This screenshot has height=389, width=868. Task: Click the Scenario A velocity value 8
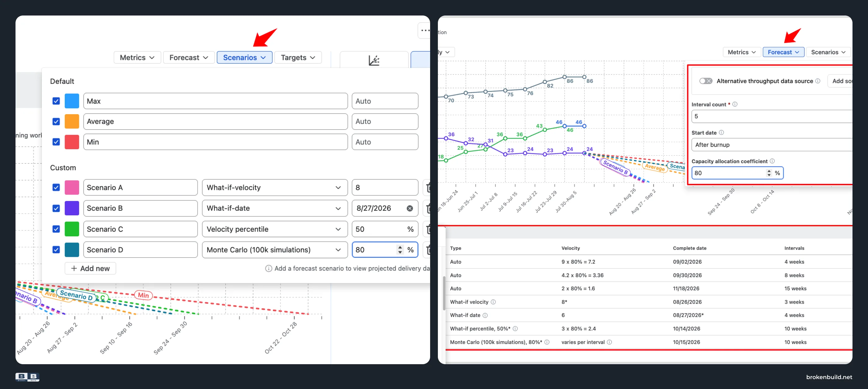click(x=385, y=187)
